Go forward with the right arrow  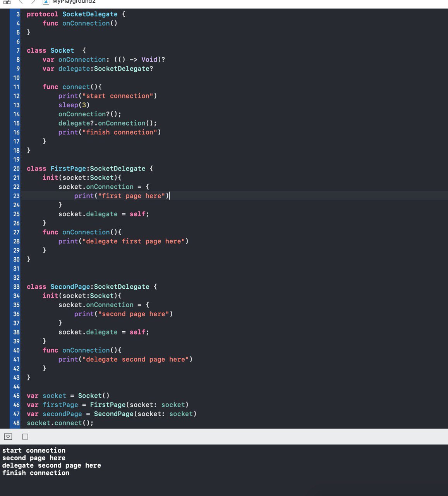[33, 2]
